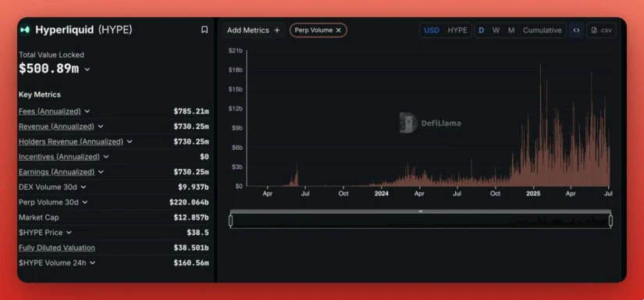Expand Holders Revenue (Annualized) chevron
644x300 pixels.
point(130,141)
